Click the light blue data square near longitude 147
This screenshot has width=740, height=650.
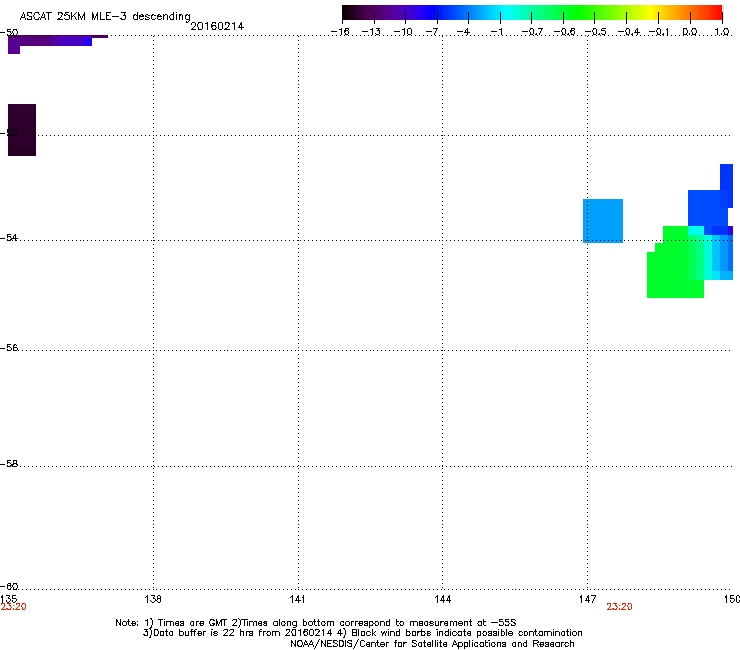[603, 221]
